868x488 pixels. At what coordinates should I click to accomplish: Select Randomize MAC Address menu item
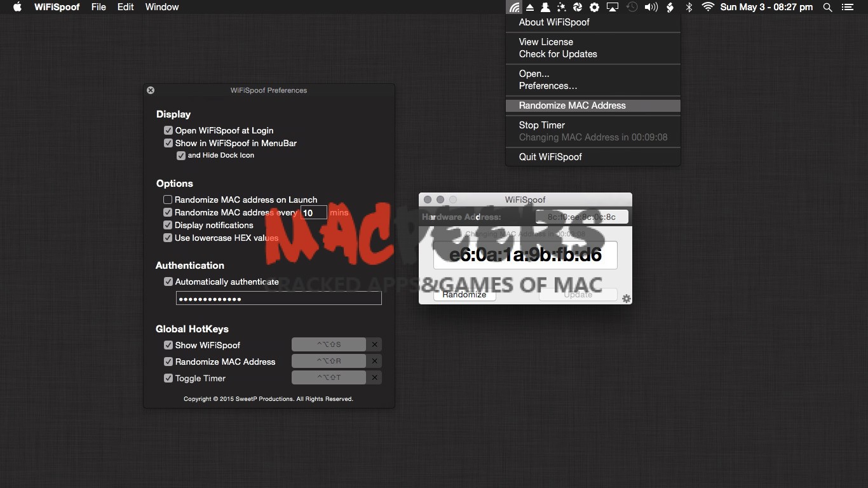593,105
